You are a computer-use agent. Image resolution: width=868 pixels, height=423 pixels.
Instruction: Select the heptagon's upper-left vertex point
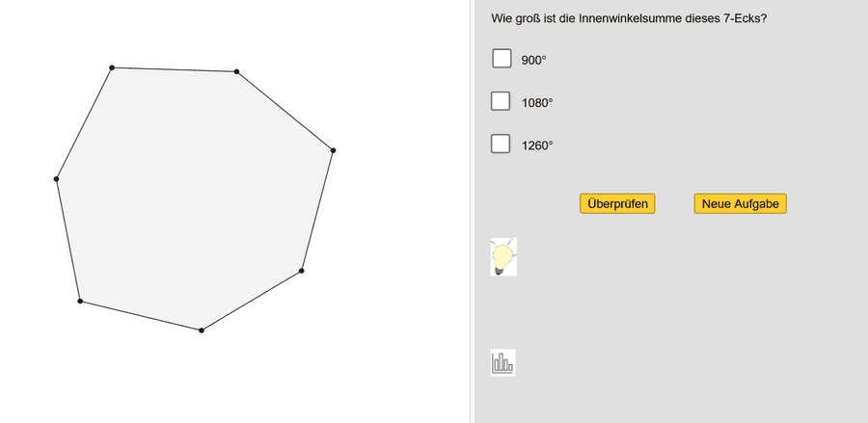pyautogui.click(x=112, y=67)
